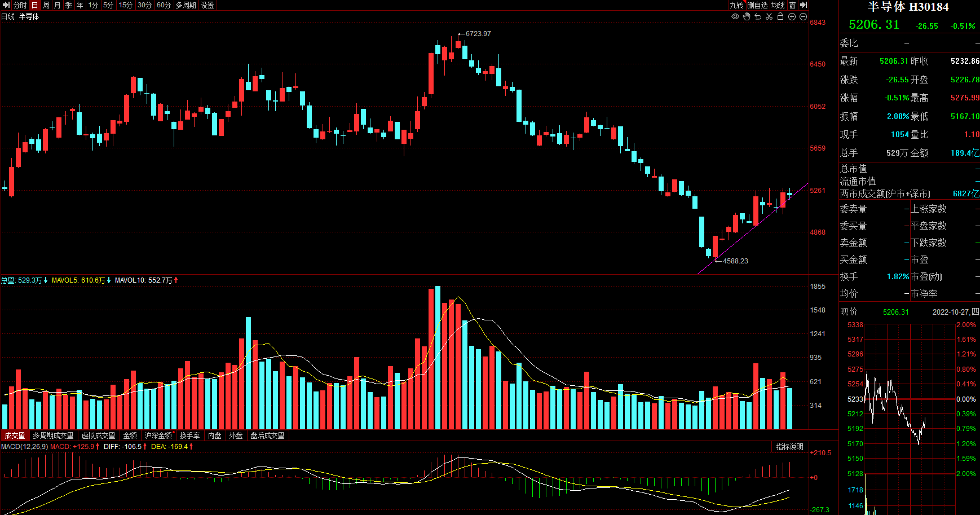The image size is (980, 515).
Task: Click the top-left arrow-to-bar icon
Action: [6, 5]
